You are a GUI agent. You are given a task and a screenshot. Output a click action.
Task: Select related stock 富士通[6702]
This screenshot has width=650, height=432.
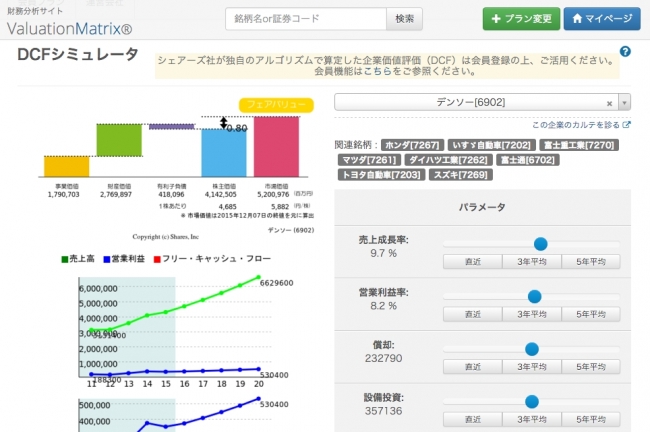[528, 160]
